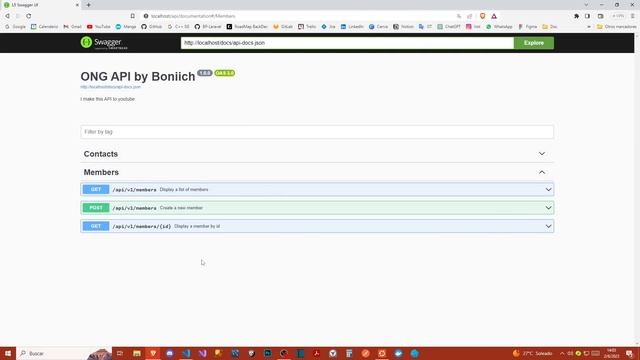Click the bookmark icon beside the address bar

tap(133, 16)
